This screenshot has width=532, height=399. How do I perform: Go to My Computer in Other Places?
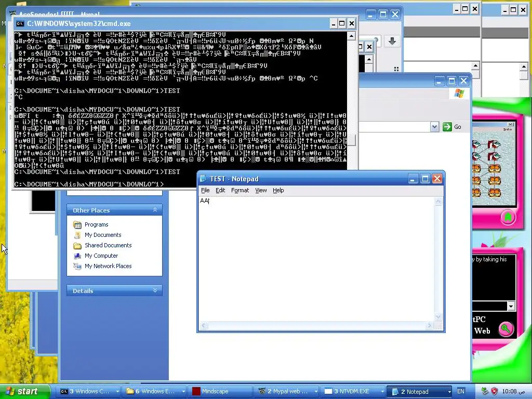101,256
